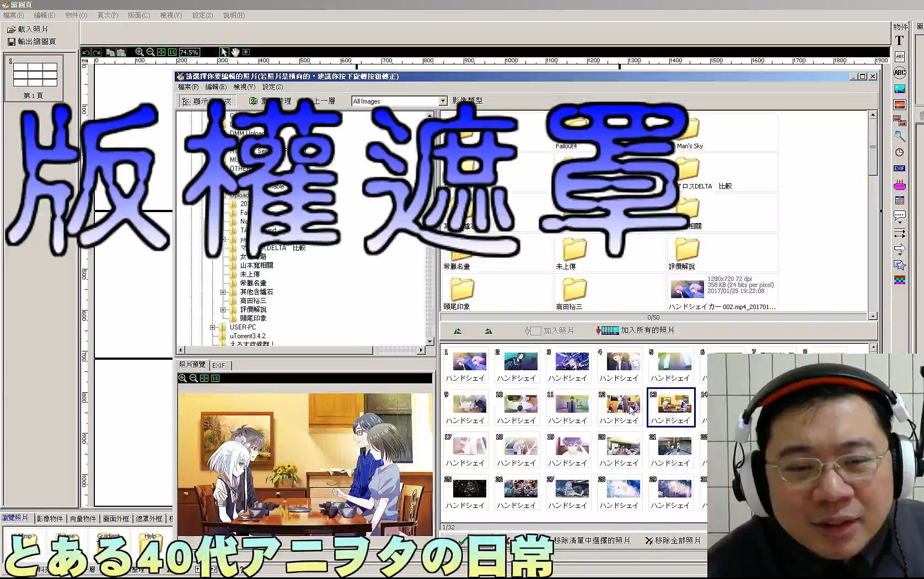The image size is (924, 579).
Task: Click the 載入照片 button
Action: click(x=28, y=29)
